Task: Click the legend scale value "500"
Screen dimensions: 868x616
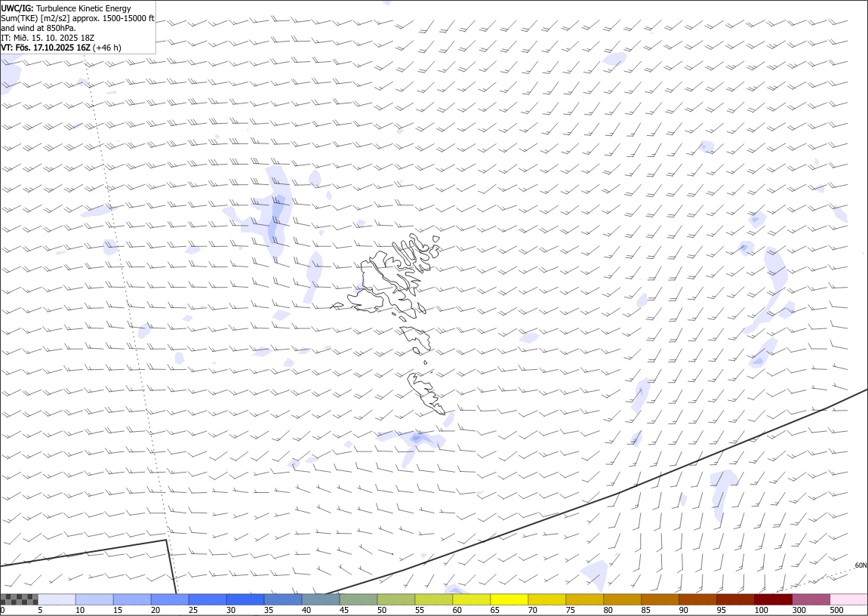Action: click(x=836, y=610)
